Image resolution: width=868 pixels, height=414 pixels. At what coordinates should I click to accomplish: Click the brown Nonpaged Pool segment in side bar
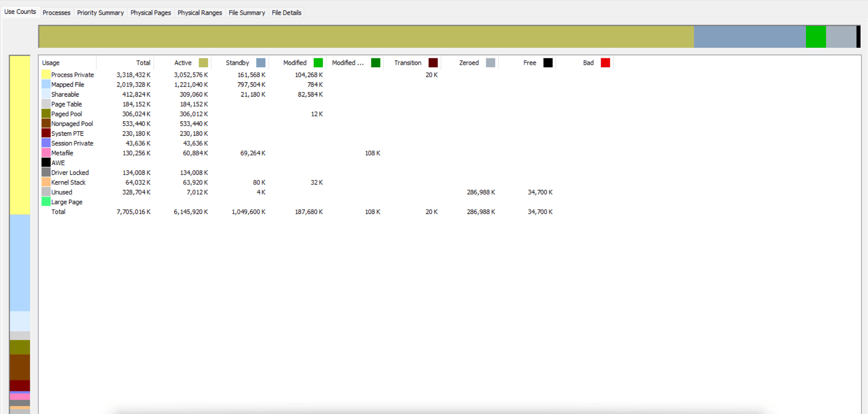pyautogui.click(x=20, y=367)
